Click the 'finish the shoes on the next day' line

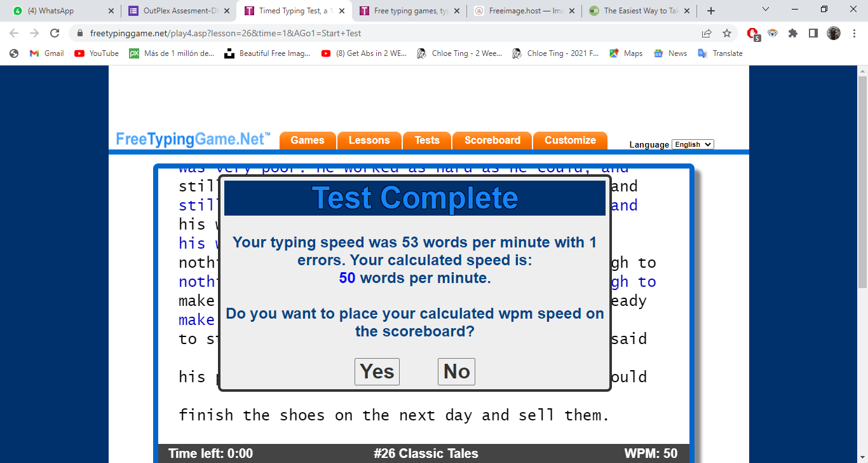(x=394, y=415)
